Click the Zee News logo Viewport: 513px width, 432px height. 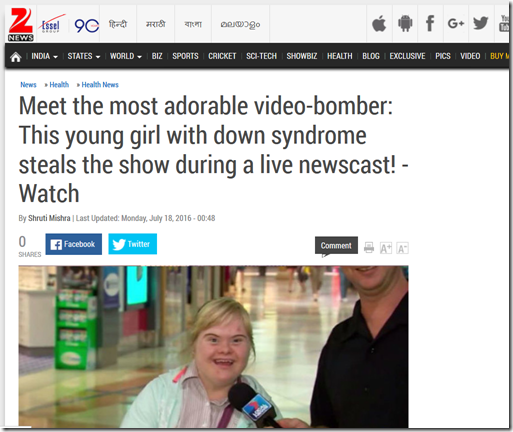pos(21,24)
